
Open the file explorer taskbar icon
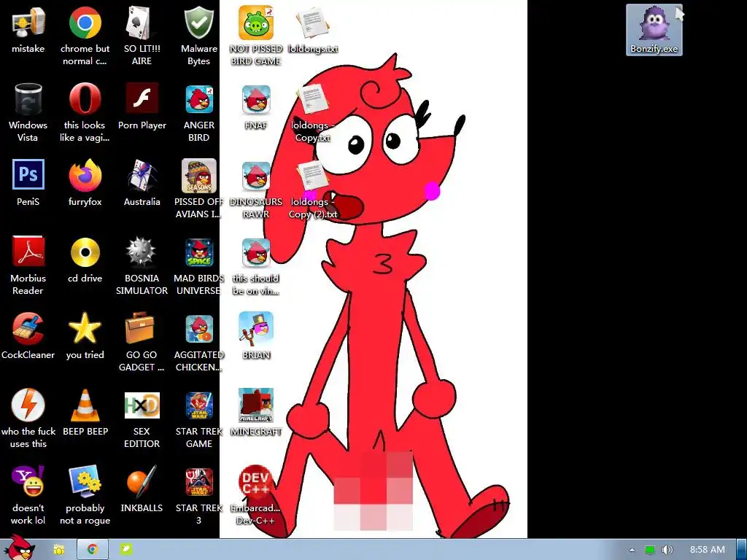click(59, 550)
